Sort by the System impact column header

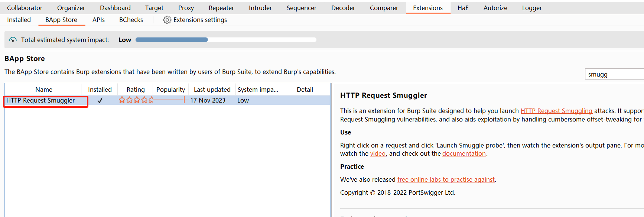click(x=258, y=90)
